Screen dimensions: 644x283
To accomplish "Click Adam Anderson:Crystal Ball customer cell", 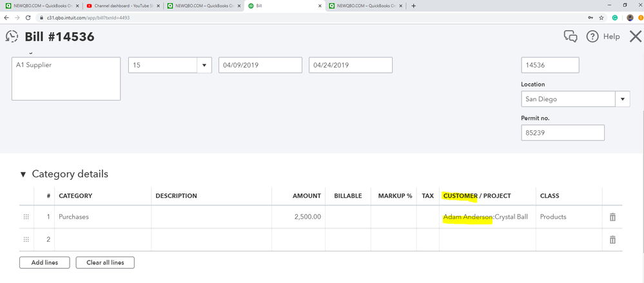I will click(x=487, y=217).
